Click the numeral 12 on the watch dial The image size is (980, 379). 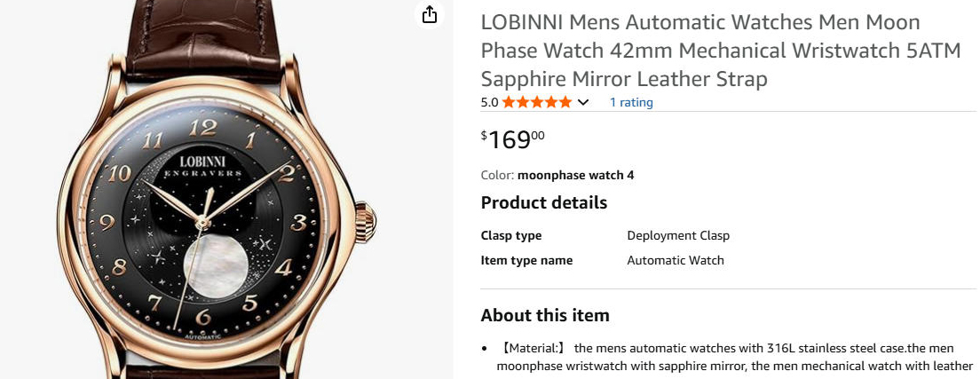coord(204,125)
